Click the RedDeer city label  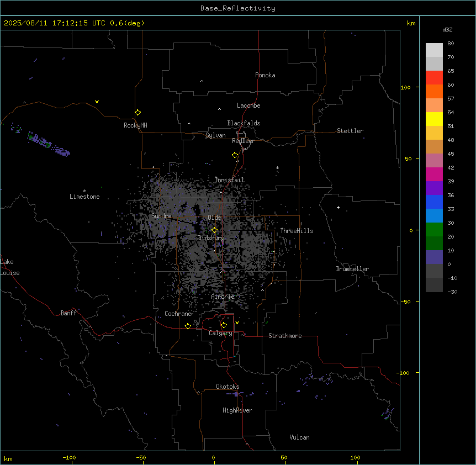pyautogui.click(x=243, y=141)
